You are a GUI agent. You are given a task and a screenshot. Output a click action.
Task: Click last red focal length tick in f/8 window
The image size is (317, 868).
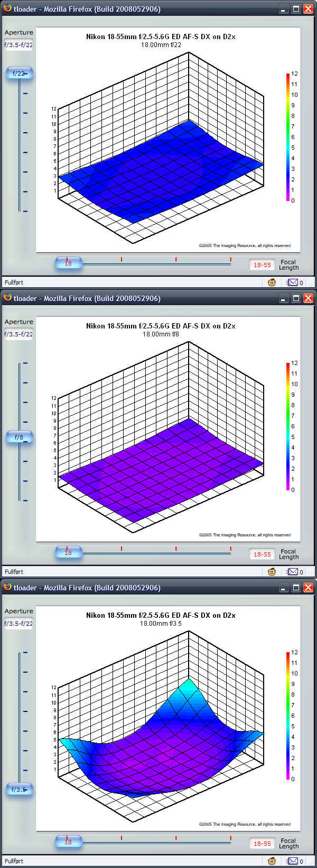click(230, 549)
